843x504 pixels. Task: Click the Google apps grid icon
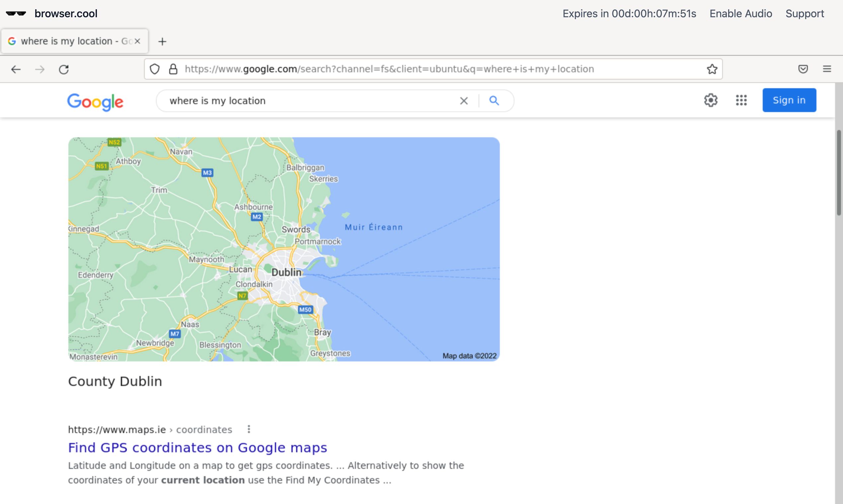click(x=741, y=100)
